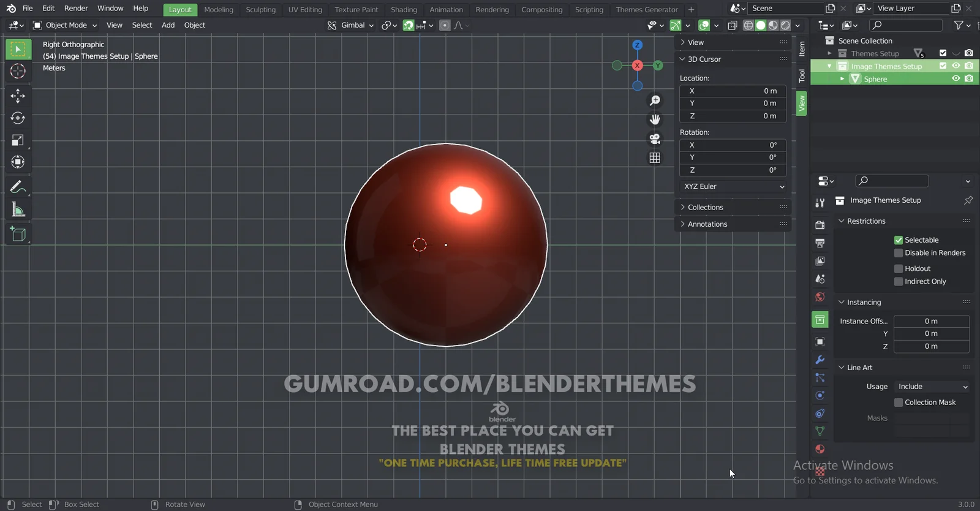Activate the Move tool
The height and width of the screenshot is (511, 980).
tap(18, 96)
